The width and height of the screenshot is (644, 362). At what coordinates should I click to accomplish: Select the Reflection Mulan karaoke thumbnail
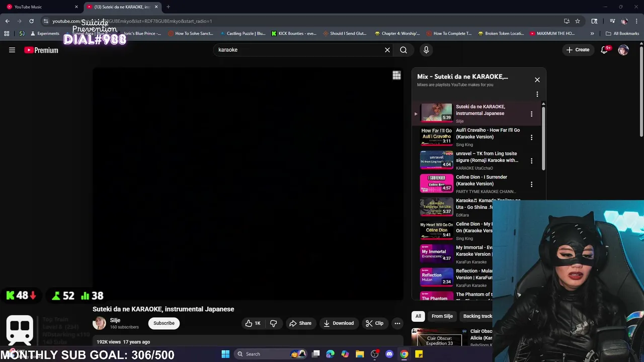coord(437,278)
